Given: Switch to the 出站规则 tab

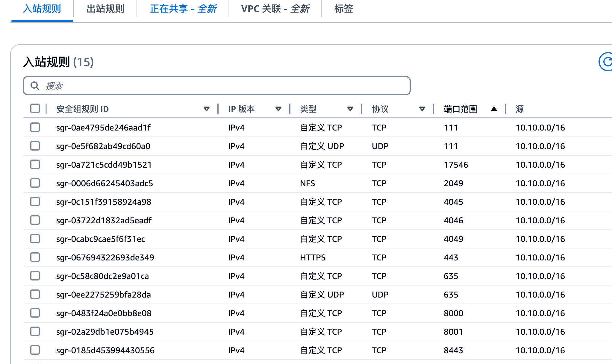Looking at the screenshot, I should click(105, 9).
